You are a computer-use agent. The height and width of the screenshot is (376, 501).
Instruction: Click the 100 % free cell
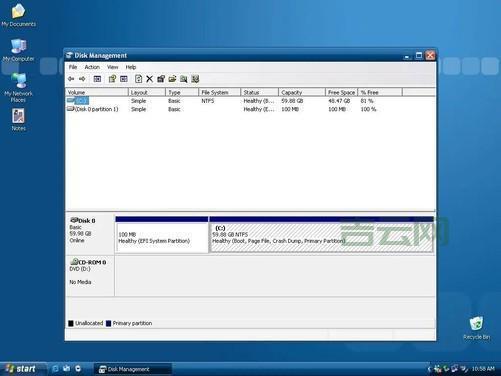368,109
